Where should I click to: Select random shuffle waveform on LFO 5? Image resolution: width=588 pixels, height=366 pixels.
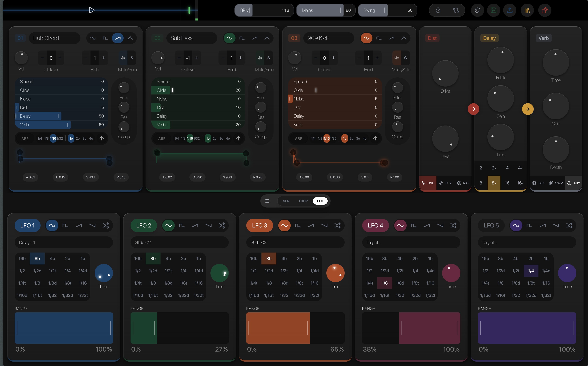[x=569, y=225]
